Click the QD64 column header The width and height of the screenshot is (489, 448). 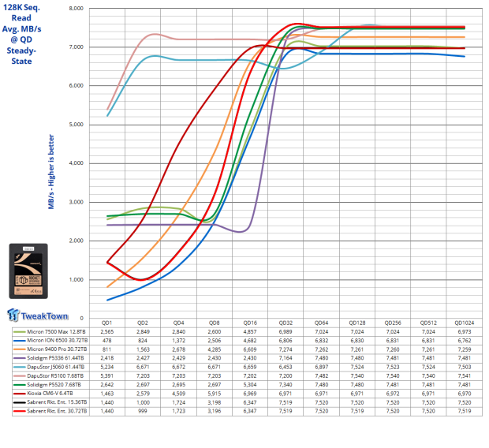click(x=321, y=323)
